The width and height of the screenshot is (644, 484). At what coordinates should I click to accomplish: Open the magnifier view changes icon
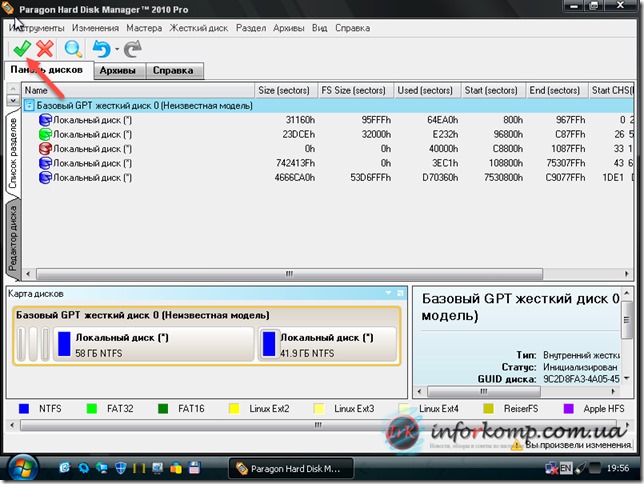[x=73, y=49]
